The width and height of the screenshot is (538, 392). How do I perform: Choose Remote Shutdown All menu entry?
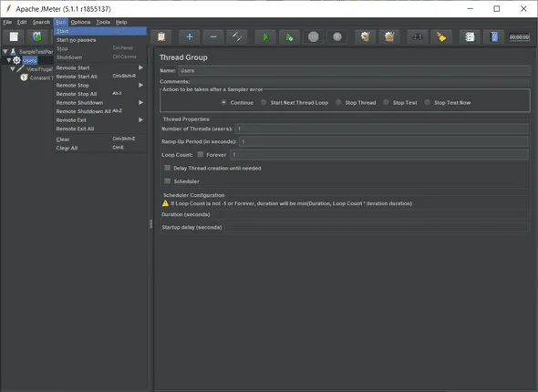[x=100, y=111]
